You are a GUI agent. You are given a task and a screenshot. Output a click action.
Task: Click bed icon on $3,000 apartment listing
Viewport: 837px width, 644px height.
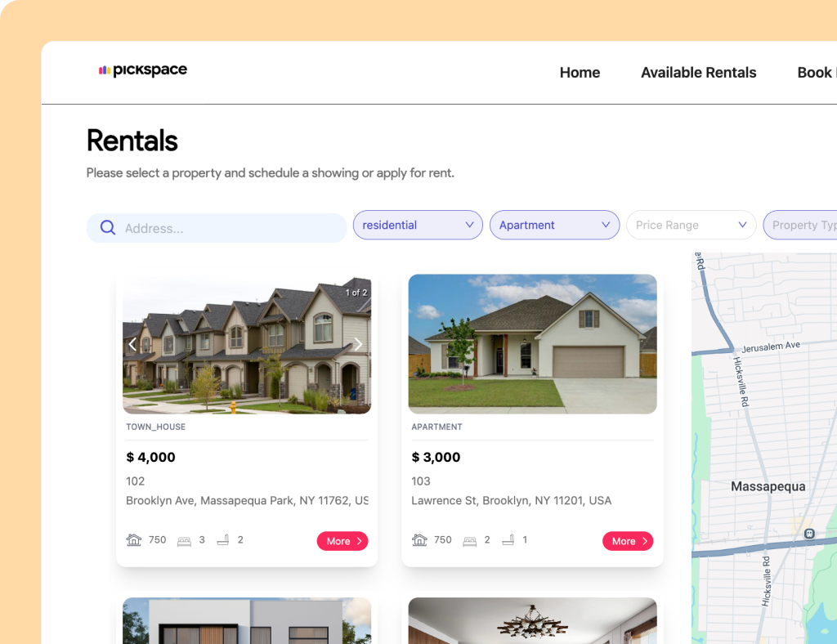point(469,540)
